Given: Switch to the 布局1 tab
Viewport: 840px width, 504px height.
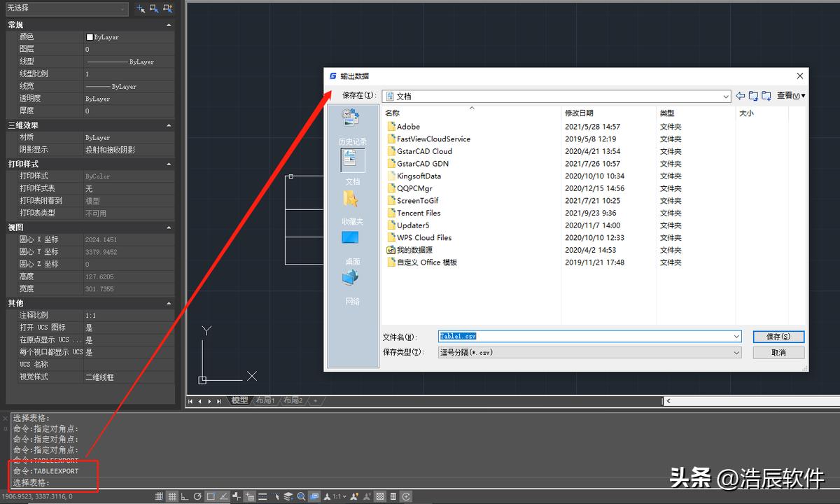Looking at the screenshot, I should click(x=265, y=400).
